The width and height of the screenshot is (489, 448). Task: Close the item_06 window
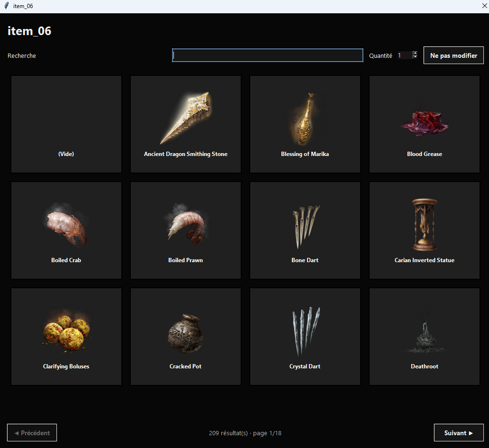484,6
